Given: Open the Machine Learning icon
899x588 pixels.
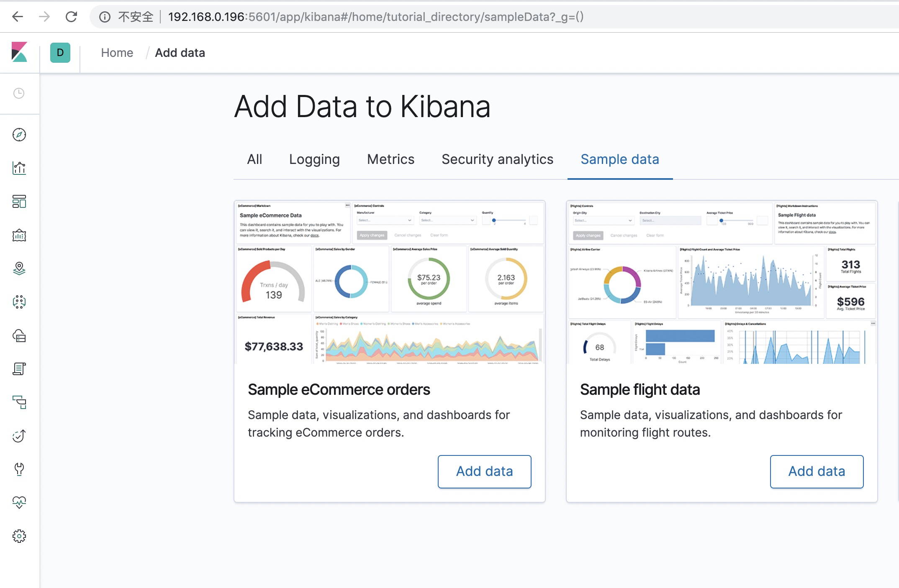Looking at the screenshot, I should 19,302.
